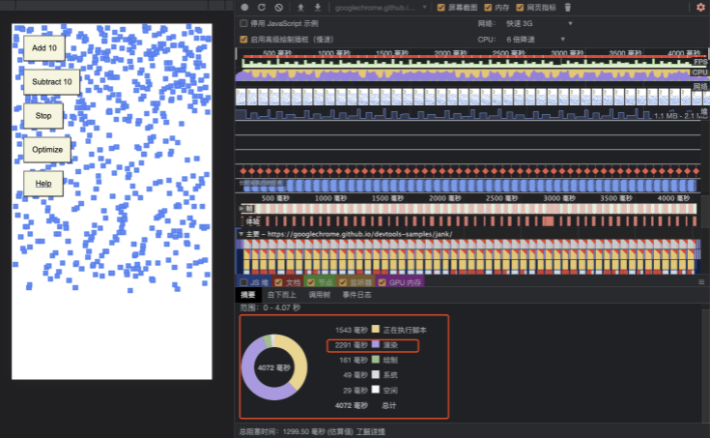Click the FPS overview track label

[700, 62]
